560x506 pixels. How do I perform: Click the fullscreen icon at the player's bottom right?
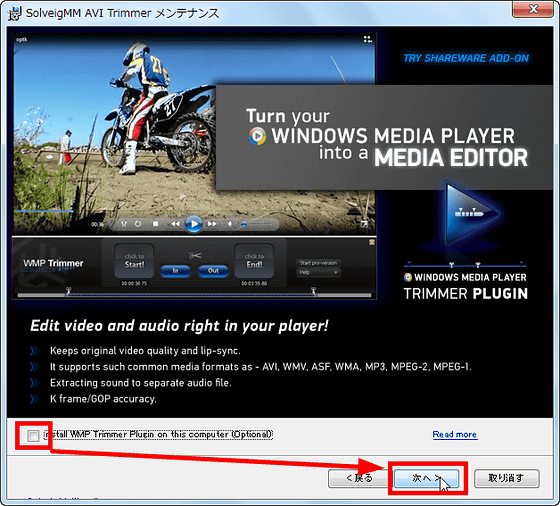pos(364,224)
